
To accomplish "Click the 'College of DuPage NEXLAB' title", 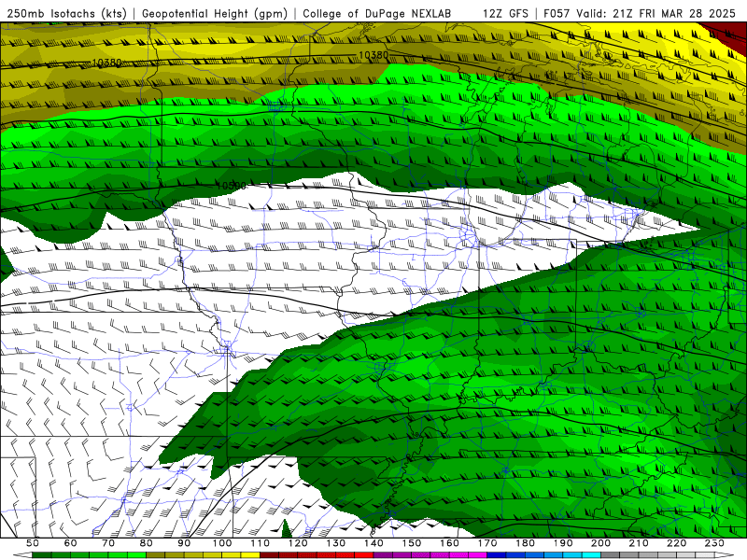I will click(376, 13).
